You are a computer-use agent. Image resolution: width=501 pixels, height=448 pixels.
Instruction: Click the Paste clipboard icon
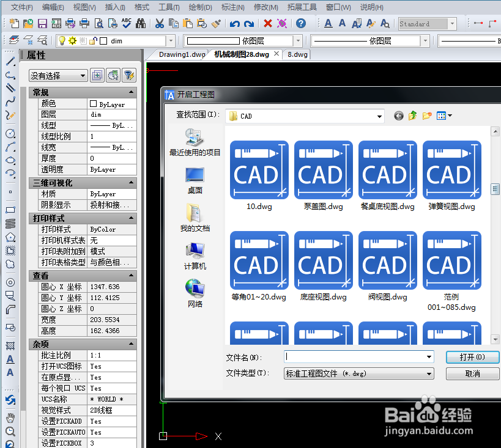coord(188,24)
